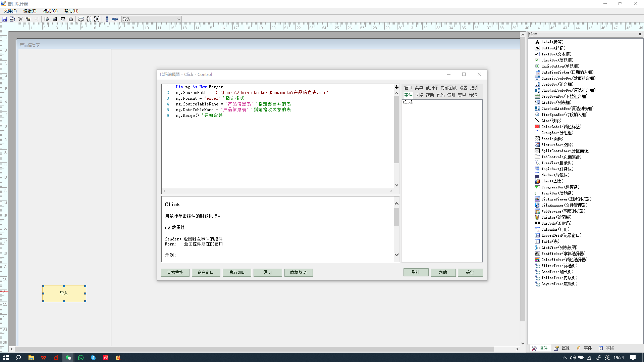Click the down arrow of code editor scrollbar
The height and width of the screenshot is (362, 644).
[396, 185]
